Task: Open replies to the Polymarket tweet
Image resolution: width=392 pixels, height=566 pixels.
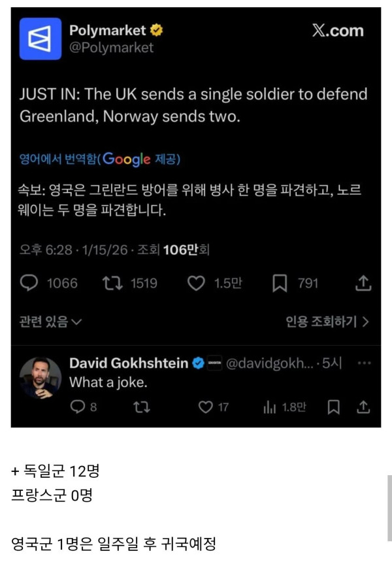Action: 27,283
